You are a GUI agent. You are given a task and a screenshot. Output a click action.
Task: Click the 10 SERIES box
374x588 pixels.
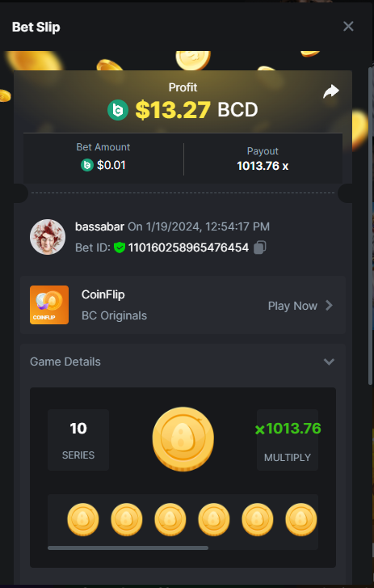pyautogui.click(x=78, y=440)
